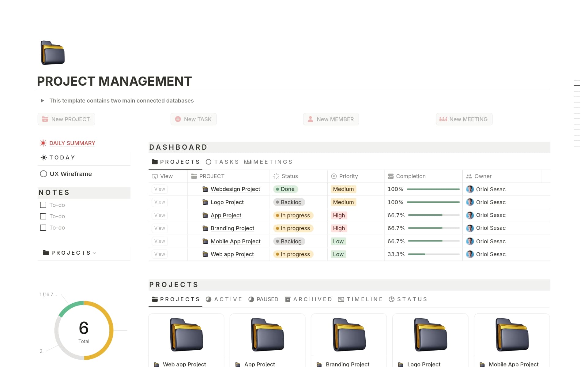Open the Branding Project link
This screenshot has width=588, height=367.
(232, 228)
